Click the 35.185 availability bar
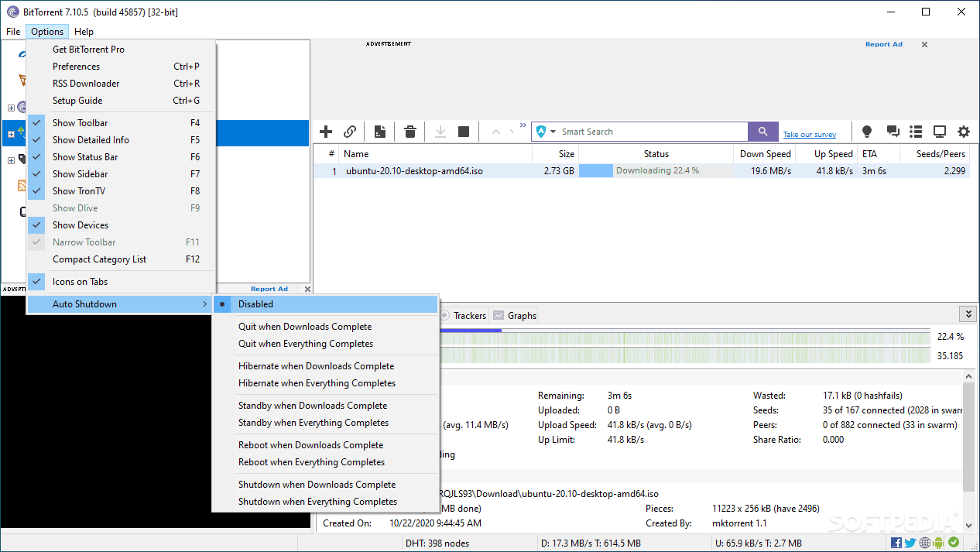Viewport: 980px width, 552px height. (x=685, y=355)
